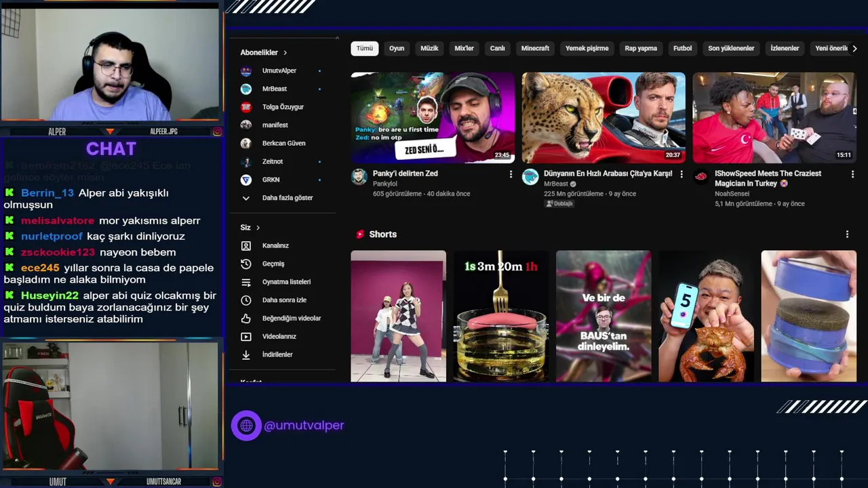
Task: Select the Minecraft filter chip
Action: (x=535, y=48)
